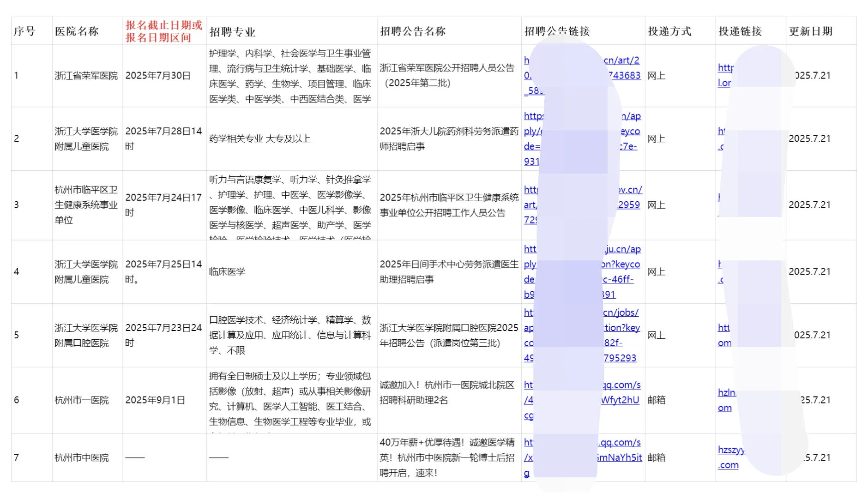
Task: Open announcement link for 浙江省荣军医院
Action: (x=582, y=76)
